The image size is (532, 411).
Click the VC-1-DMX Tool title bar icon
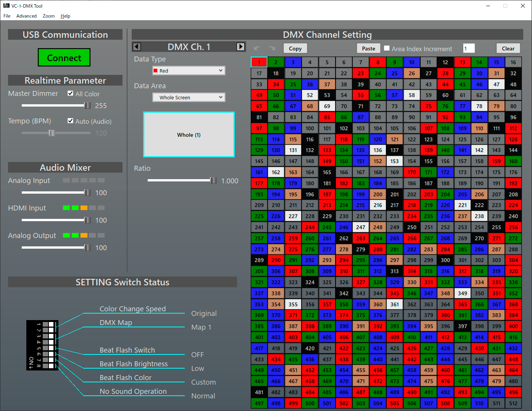[6, 6]
